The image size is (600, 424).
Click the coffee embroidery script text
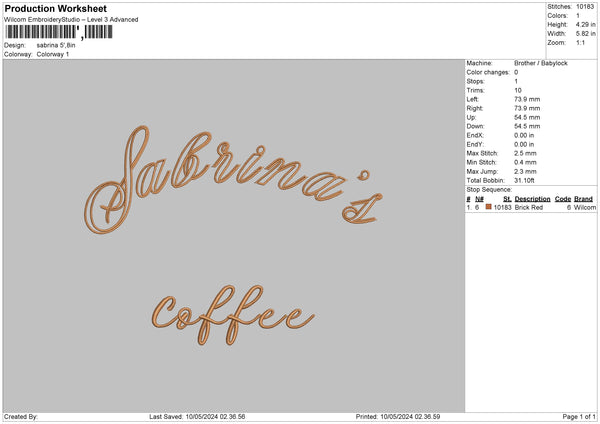click(229, 313)
